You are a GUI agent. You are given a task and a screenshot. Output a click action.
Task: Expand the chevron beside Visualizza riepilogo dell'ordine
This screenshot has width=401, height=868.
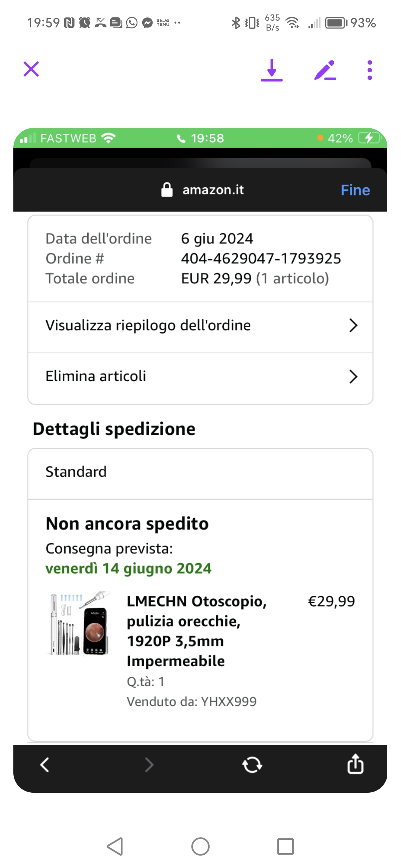pos(353,326)
